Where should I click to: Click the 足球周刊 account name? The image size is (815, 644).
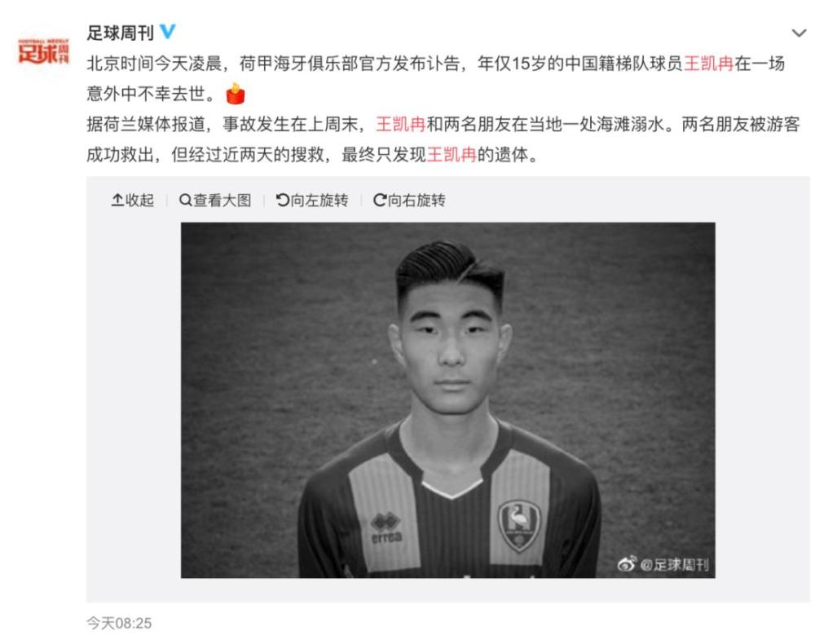coord(120,33)
